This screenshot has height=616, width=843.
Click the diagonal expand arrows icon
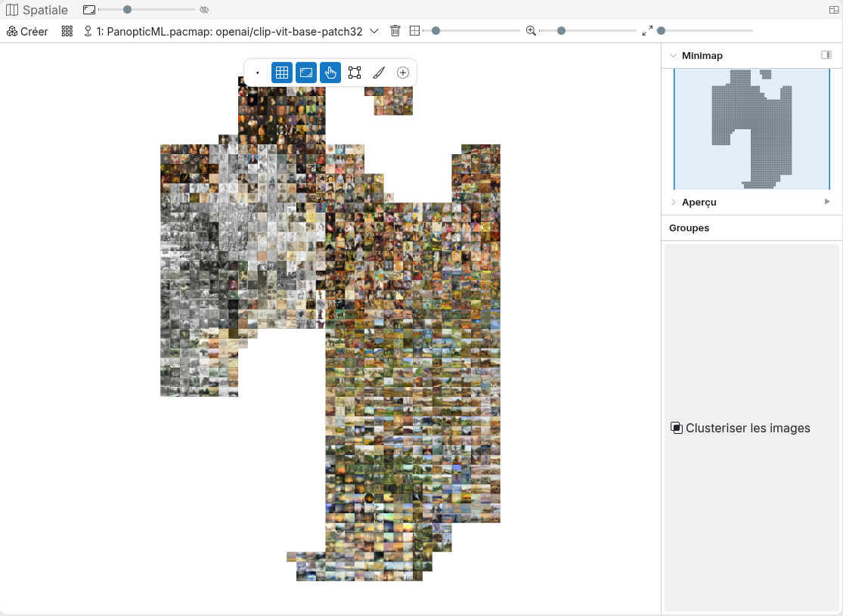coord(647,31)
